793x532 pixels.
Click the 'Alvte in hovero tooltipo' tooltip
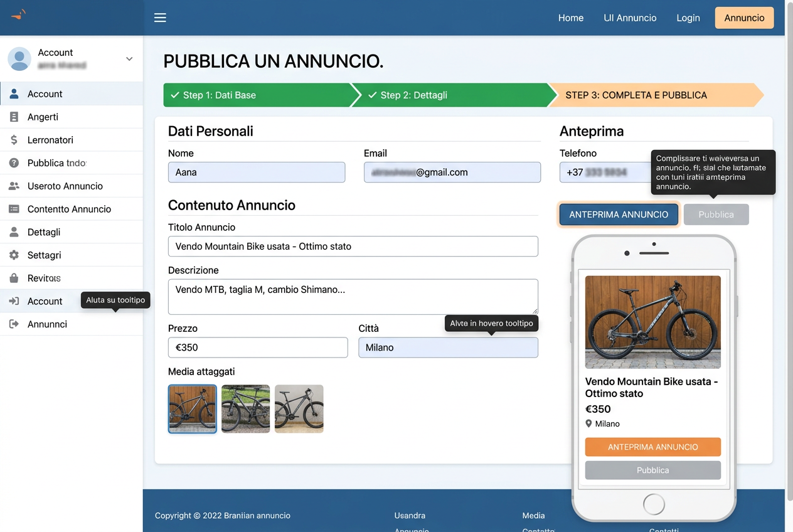491,323
